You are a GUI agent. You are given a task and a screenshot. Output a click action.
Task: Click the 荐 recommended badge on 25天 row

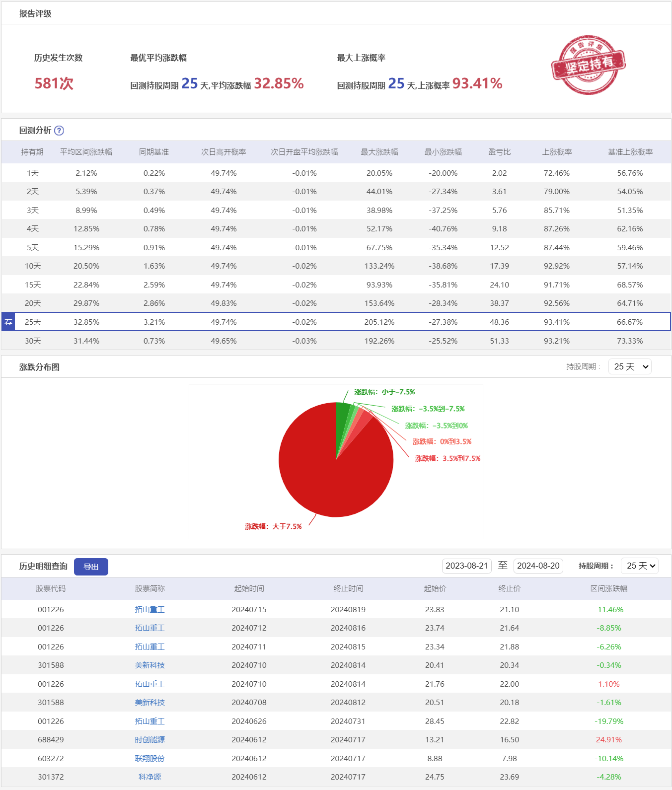tap(8, 322)
